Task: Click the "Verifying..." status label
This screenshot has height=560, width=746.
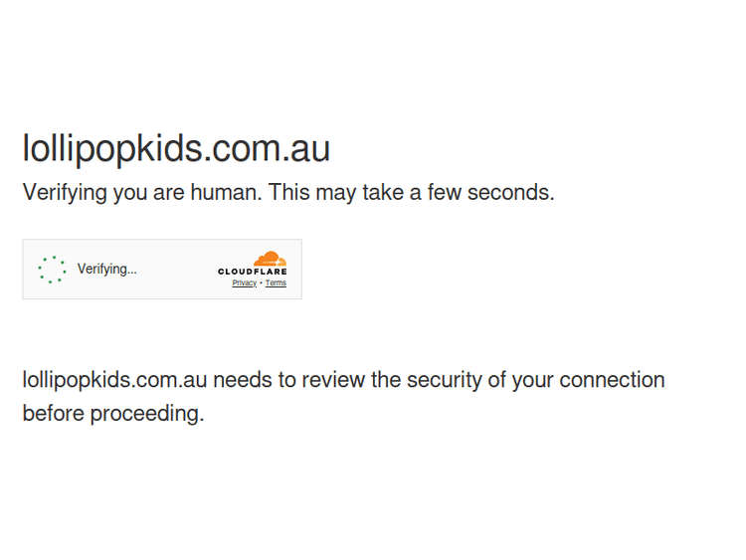Action: click(107, 270)
